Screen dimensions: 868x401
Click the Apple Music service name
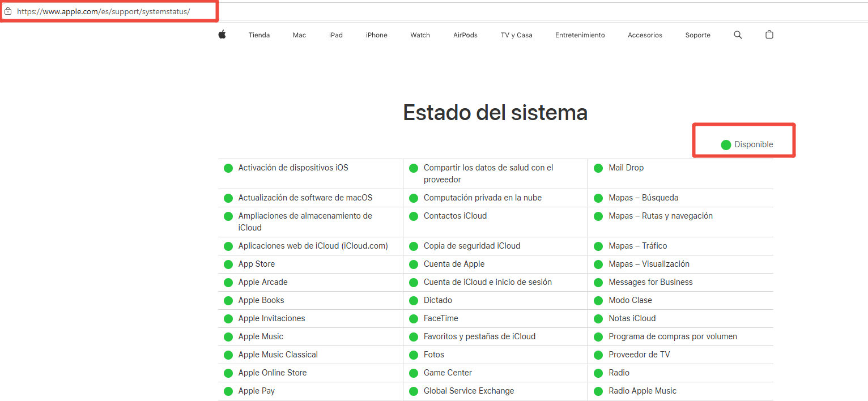pos(261,336)
